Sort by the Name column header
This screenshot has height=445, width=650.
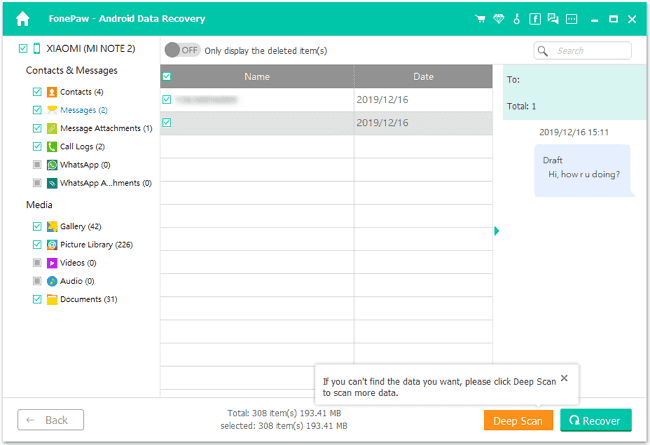pyautogui.click(x=257, y=76)
